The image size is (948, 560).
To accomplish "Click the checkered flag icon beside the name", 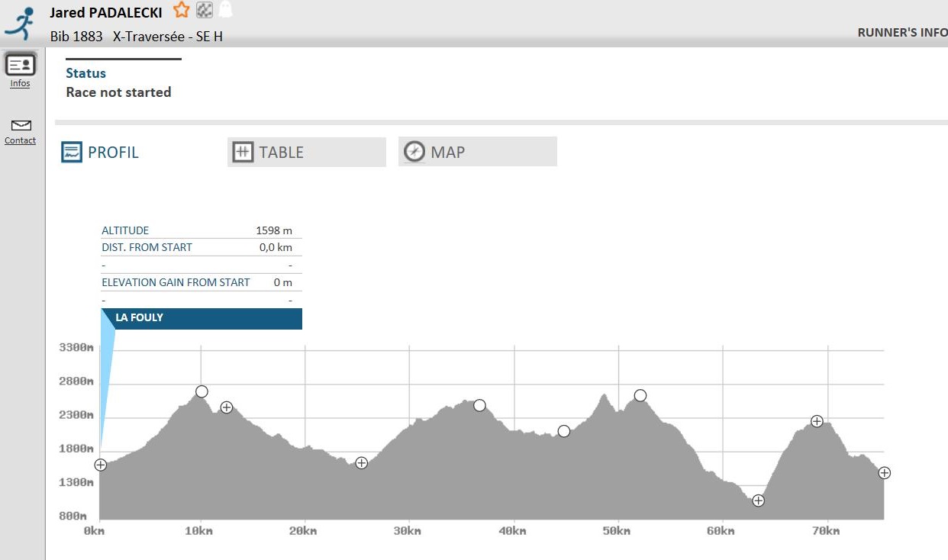I will click(x=204, y=10).
